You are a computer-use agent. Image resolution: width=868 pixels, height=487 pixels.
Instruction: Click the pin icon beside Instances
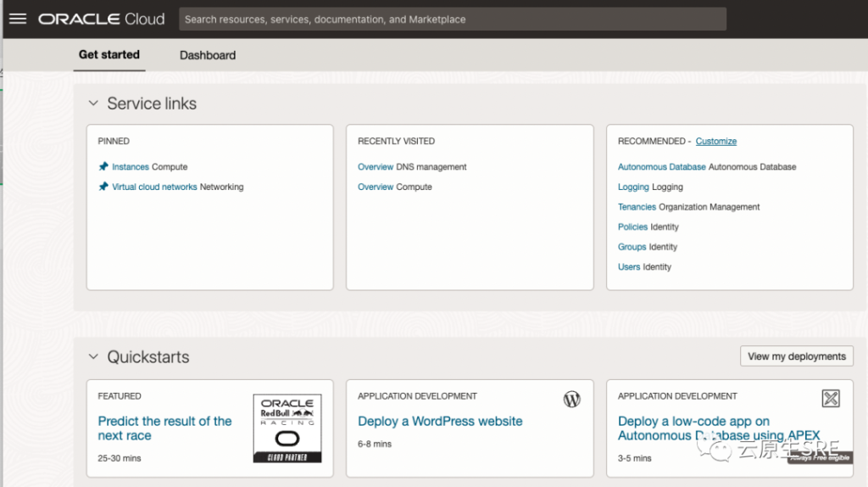[x=103, y=166]
